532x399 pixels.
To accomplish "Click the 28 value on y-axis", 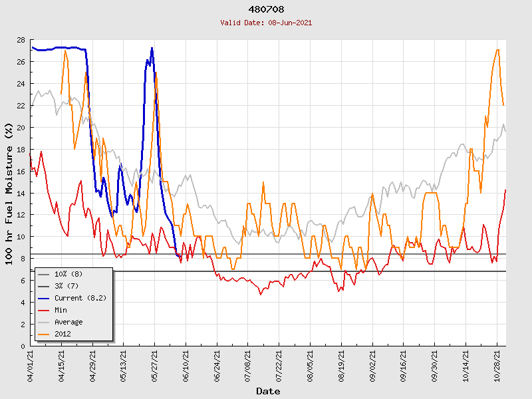I will (x=21, y=41).
